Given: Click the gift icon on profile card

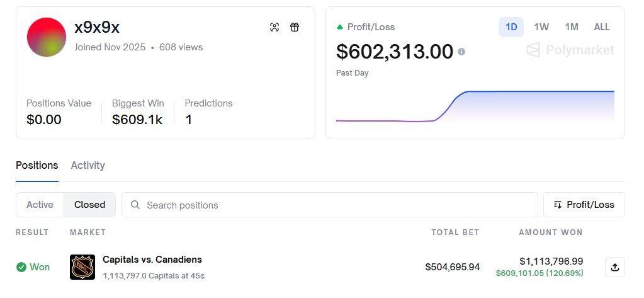Looking at the screenshot, I should coord(295,27).
